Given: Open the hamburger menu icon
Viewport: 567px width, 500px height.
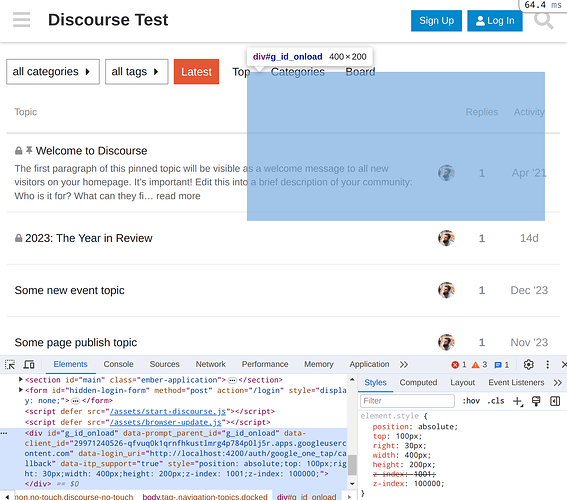Looking at the screenshot, I should click(x=21, y=20).
